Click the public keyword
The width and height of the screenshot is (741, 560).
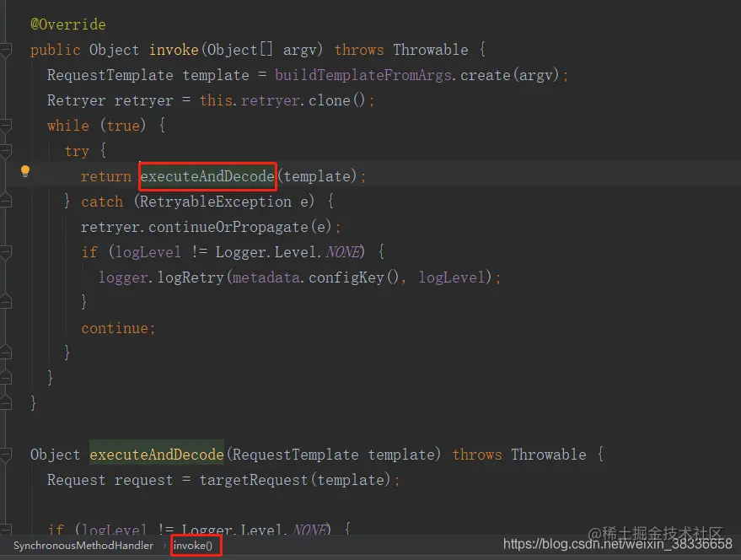click(x=56, y=50)
